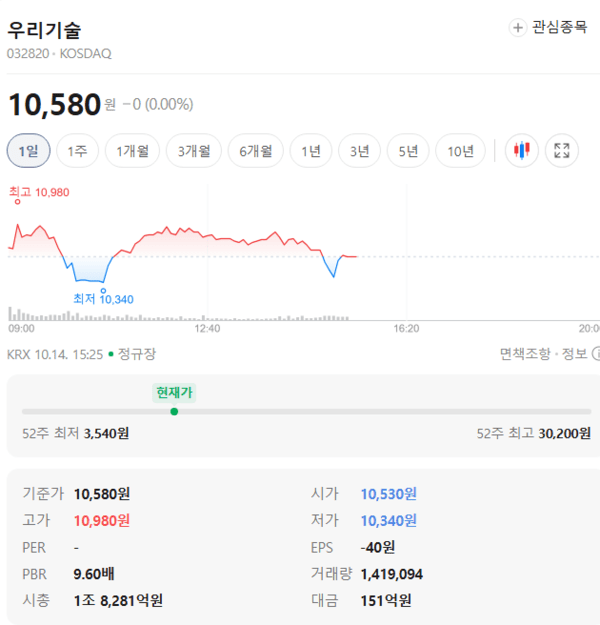
Task: Click the 시가 value 10,530원
Action: pos(389,494)
